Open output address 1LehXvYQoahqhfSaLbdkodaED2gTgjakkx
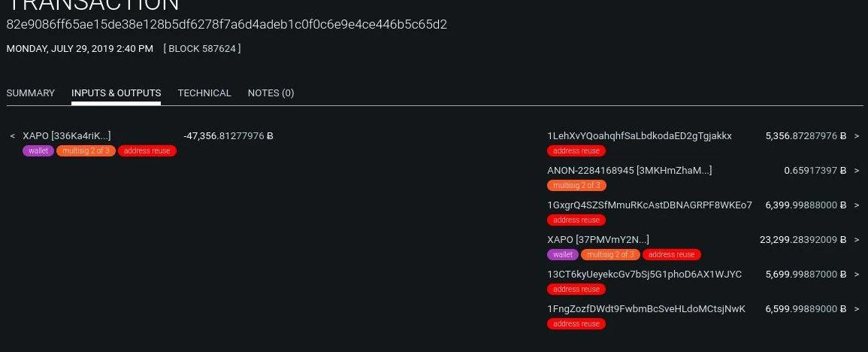The height and width of the screenshot is (352, 868). coord(639,136)
